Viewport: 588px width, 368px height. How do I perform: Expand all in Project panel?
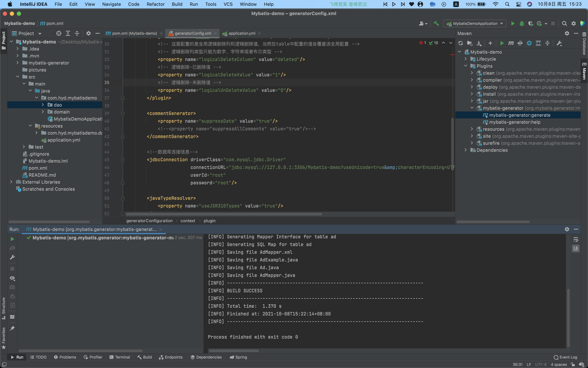click(x=68, y=33)
